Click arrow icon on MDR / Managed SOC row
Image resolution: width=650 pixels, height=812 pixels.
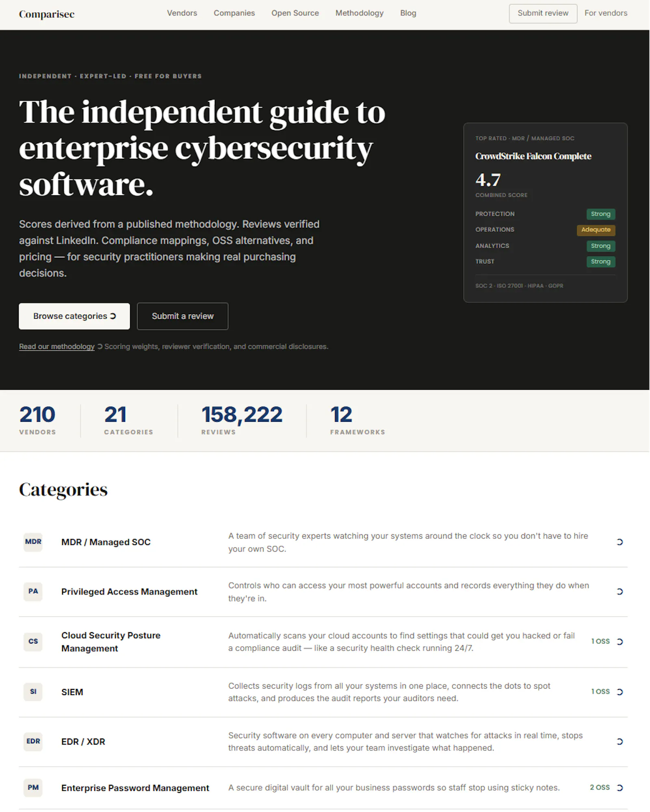(x=620, y=542)
